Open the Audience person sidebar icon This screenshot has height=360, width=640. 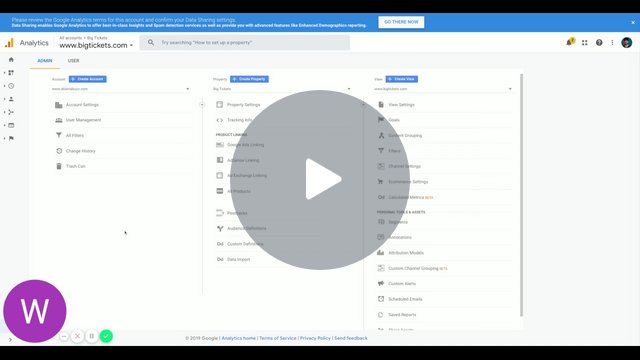pos(11,99)
